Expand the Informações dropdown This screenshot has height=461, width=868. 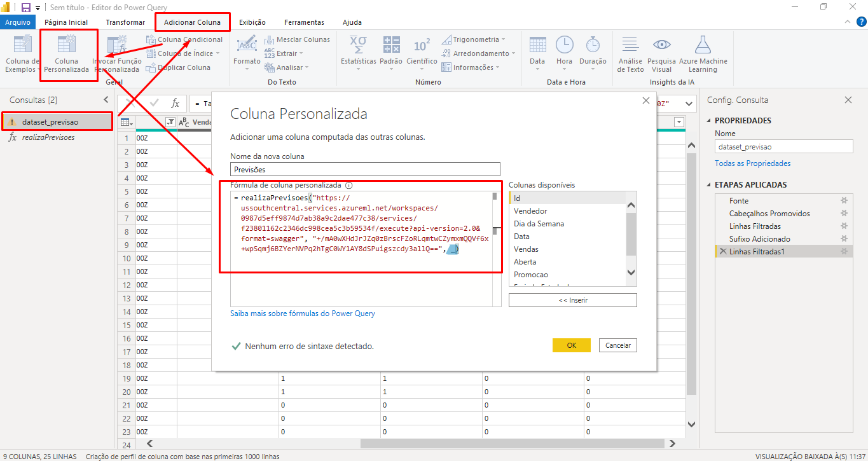click(470, 67)
